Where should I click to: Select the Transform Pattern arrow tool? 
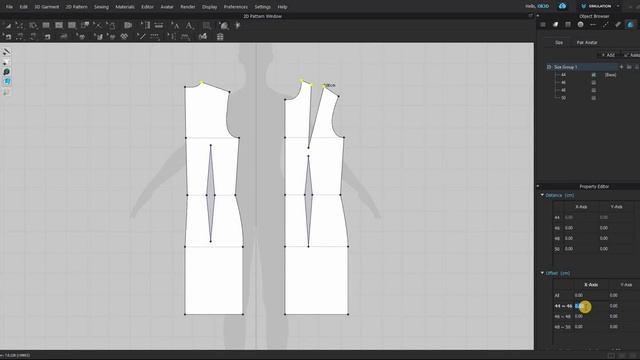click(x=8, y=25)
